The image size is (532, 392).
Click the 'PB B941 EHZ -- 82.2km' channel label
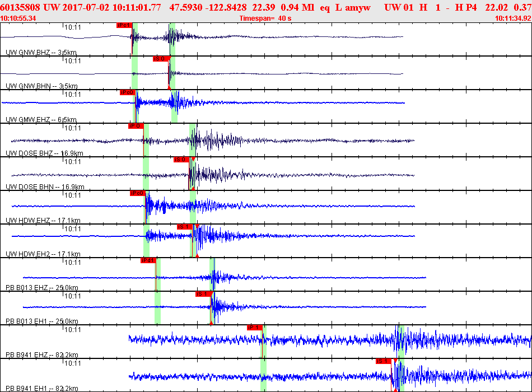tap(42, 355)
